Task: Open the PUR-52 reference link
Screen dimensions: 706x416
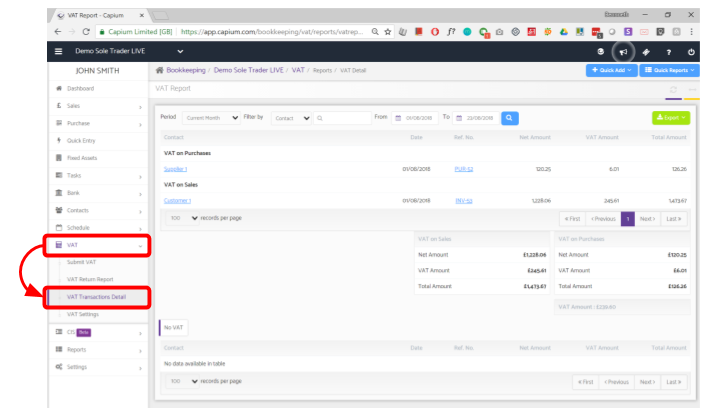Action: pyautogui.click(x=464, y=169)
